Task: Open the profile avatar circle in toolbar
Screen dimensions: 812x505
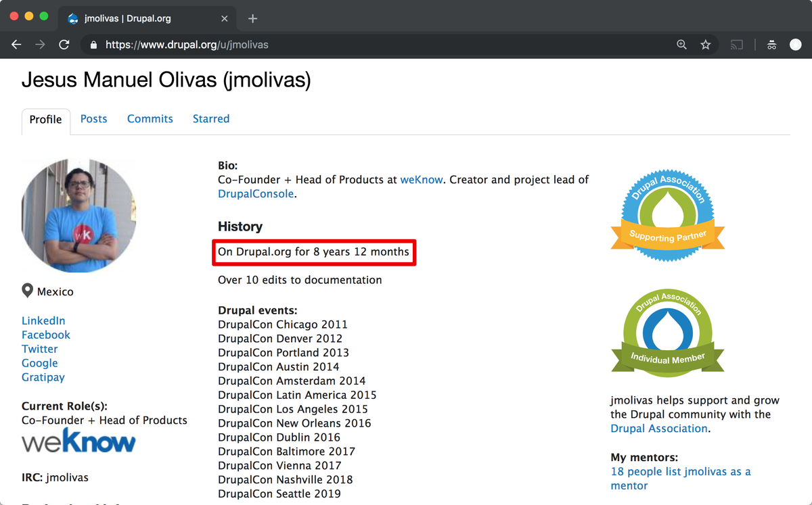Action: pyautogui.click(x=796, y=45)
